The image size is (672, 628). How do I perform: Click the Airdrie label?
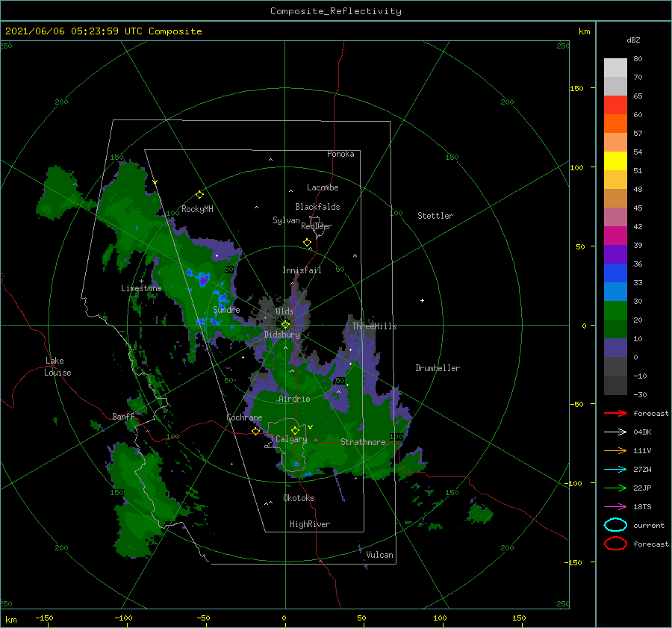[294, 399]
